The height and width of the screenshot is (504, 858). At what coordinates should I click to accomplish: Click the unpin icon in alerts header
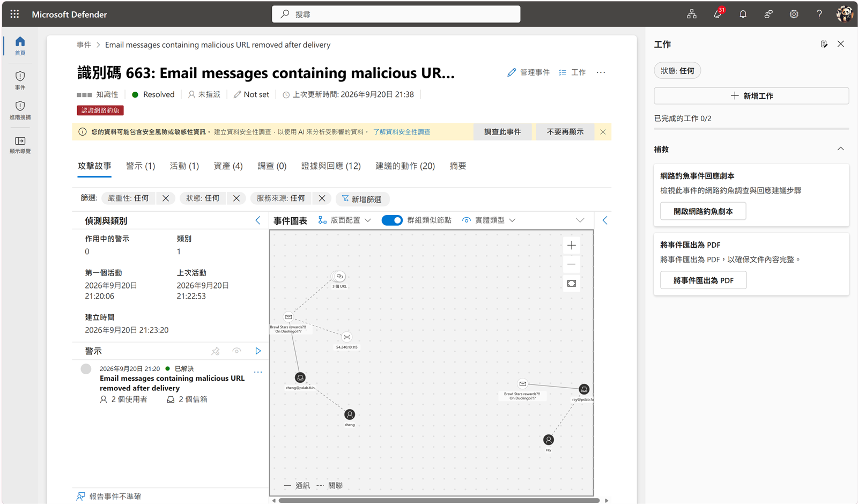[216, 351]
